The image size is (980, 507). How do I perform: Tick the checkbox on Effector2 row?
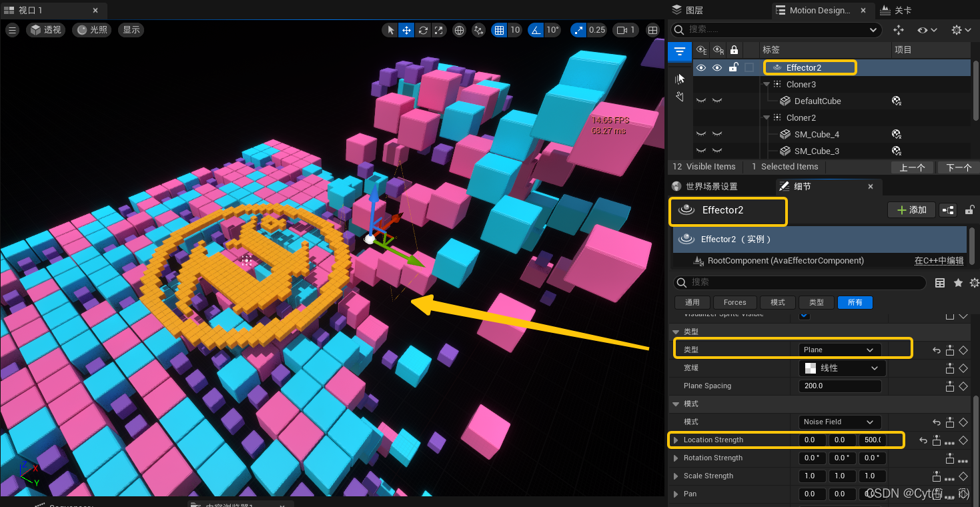click(x=749, y=67)
